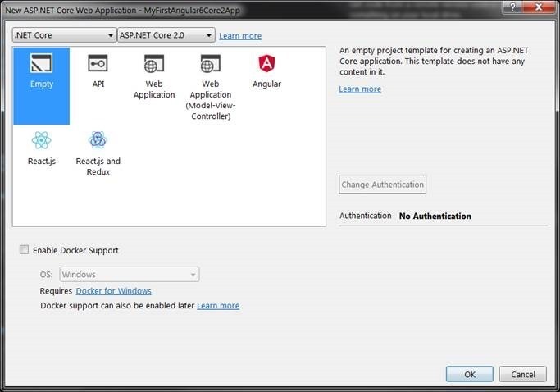This screenshot has height=392, width=560.
Task: Open the Docker for Windows link
Action: pos(113,291)
